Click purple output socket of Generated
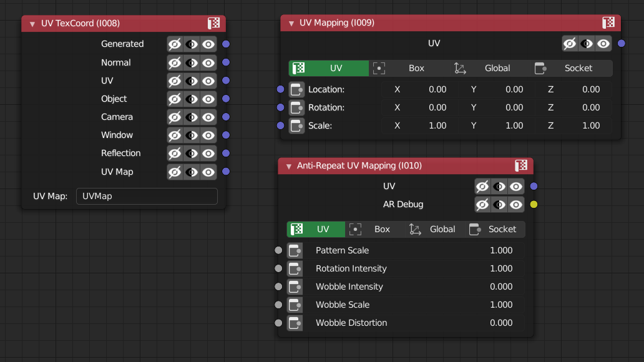This screenshot has width=644, height=362. click(x=226, y=44)
